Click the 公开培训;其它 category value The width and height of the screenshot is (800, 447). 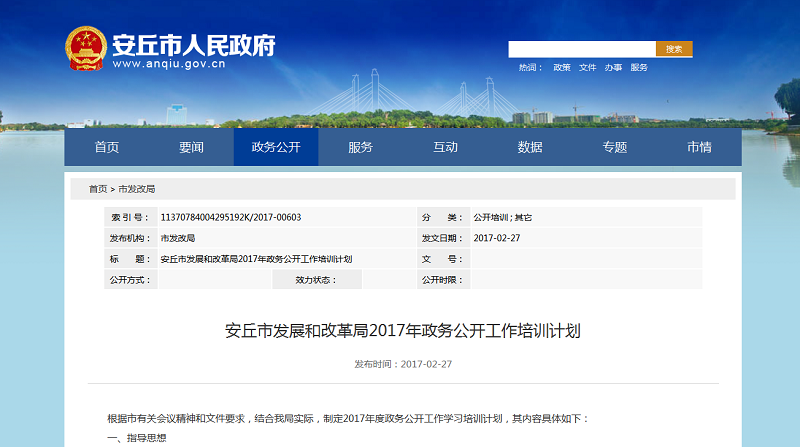pos(503,217)
